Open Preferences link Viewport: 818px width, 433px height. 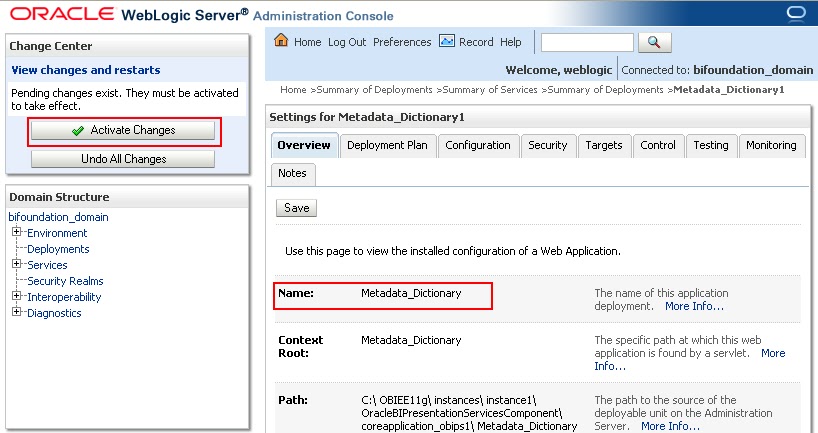[x=402, y=42]
